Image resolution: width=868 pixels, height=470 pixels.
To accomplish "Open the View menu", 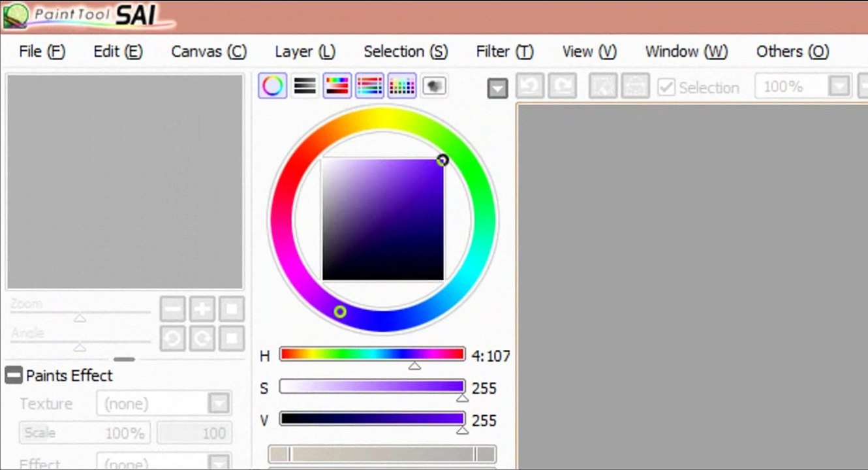I will 589,52.
